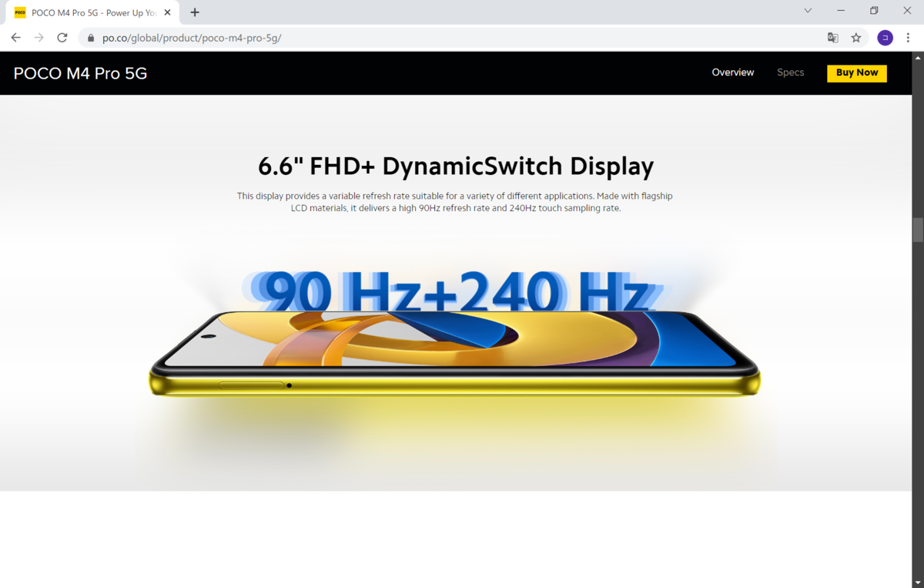
Task: Restore down the browser window
Action: click(x=874, y=11)
